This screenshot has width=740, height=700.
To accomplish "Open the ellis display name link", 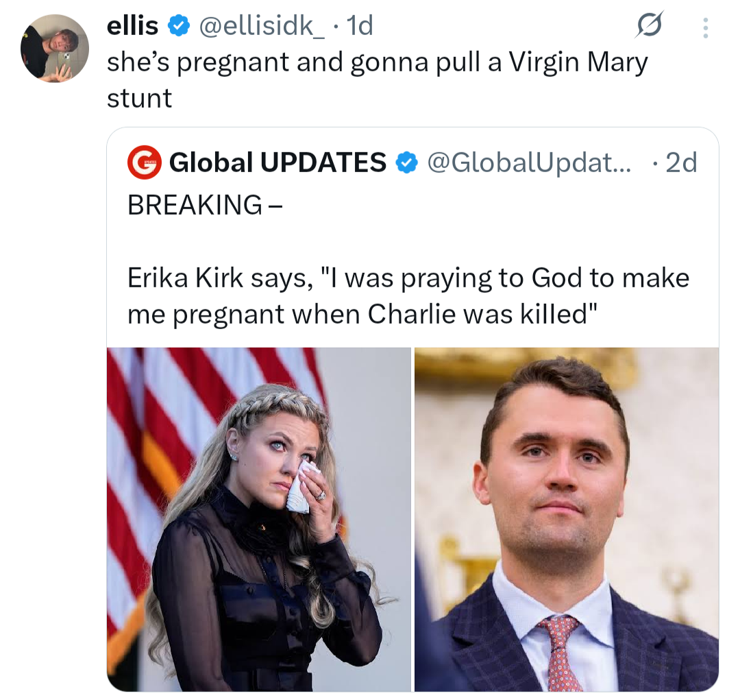I will 132,26.
